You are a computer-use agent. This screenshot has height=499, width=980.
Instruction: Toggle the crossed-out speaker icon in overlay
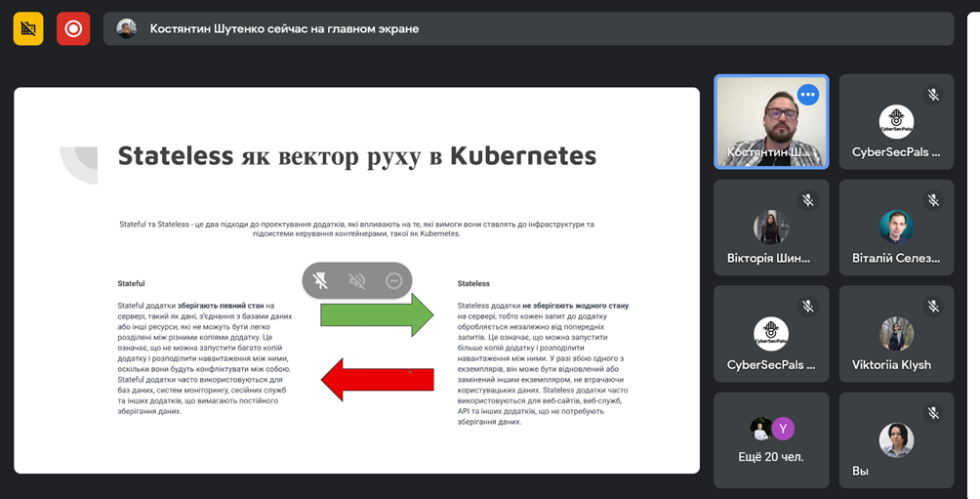(x=357, y=280)
